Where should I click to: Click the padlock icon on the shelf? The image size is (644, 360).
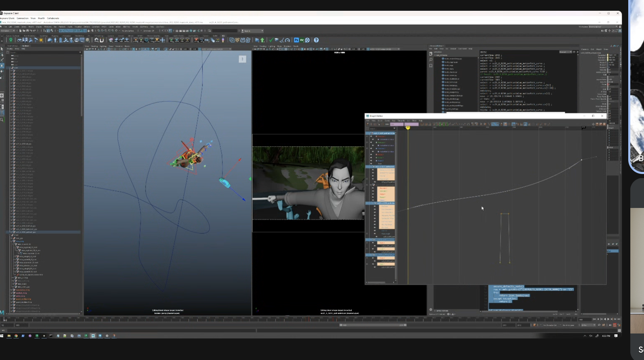click(248, 40)
